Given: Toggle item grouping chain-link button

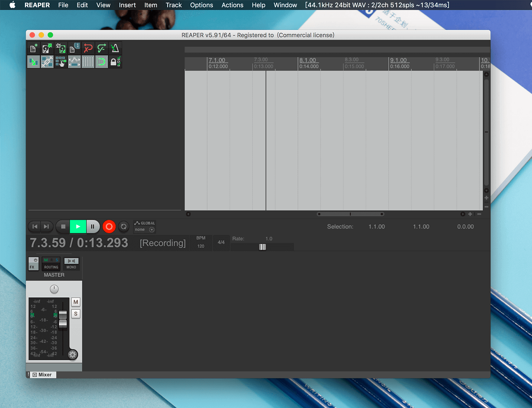Looking at the screenshot, I should point(47,62).
